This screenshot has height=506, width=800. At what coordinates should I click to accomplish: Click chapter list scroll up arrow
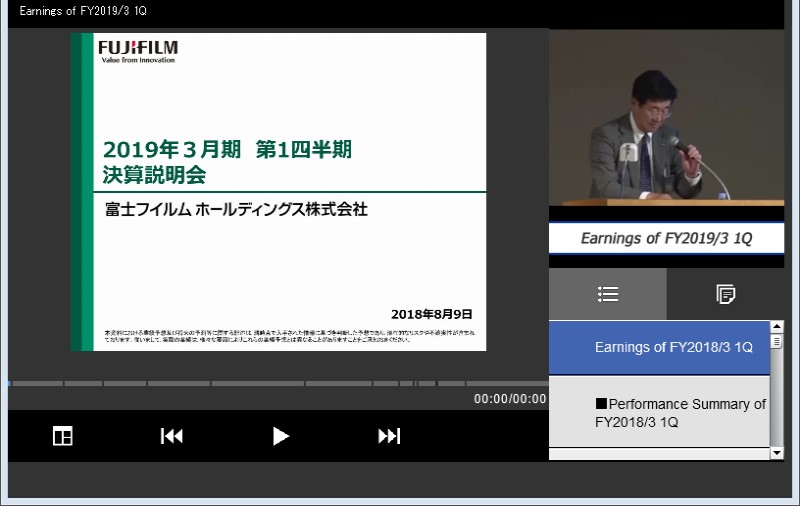(777, 326)
